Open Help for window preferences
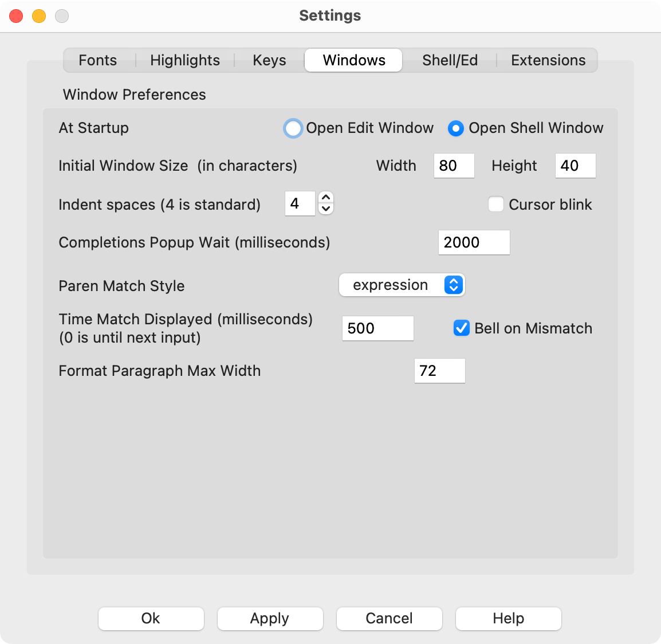Screen dimensions: 661x644 508,619
